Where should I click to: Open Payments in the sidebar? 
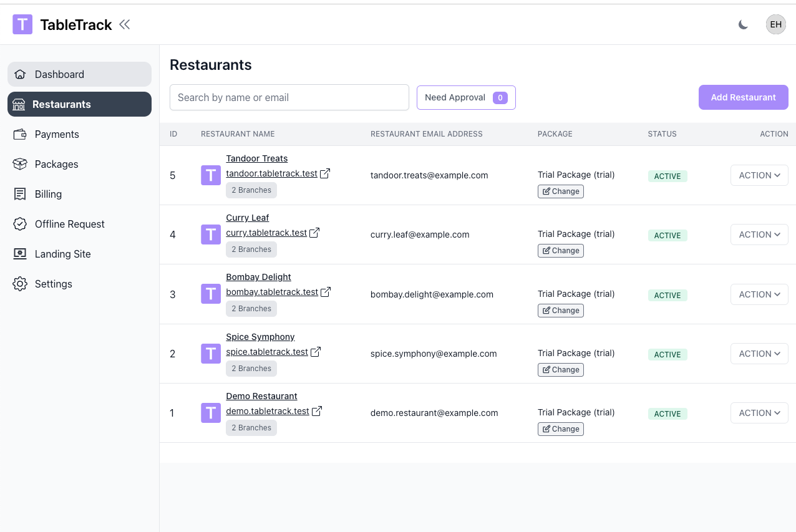[x=57, y=134]
